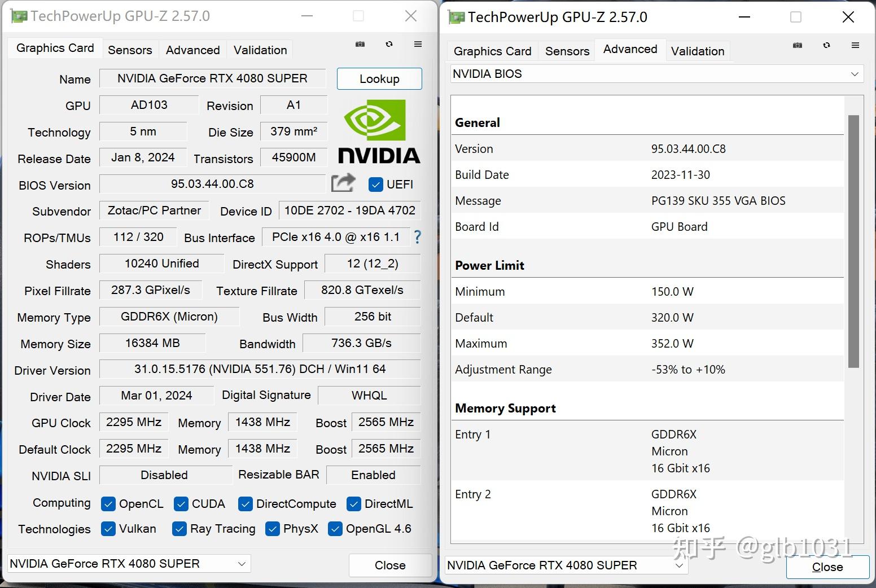Click the screenshot camera icon in left window
The width and height of the screenshot is (876, 588).
coord(360,44)
